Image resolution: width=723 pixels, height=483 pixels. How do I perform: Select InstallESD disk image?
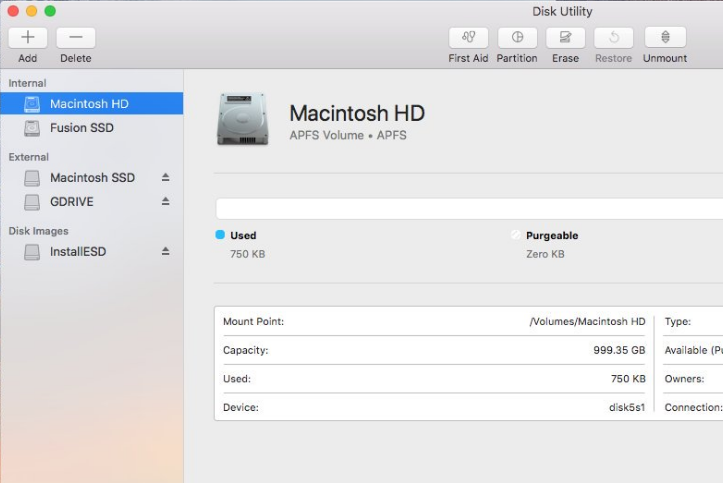pos(92,252)
